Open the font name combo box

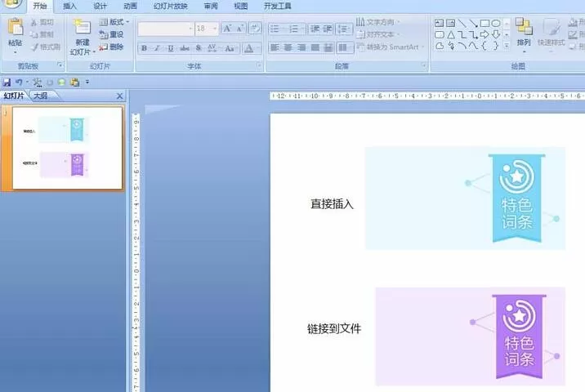pos(166,29)
